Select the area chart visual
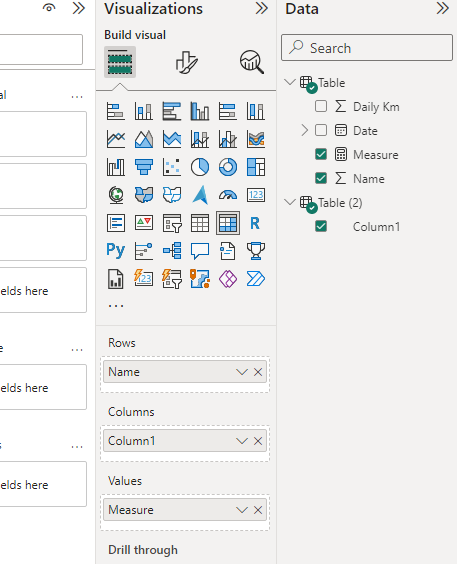This screenshot has width=457, height=564. (x=144, y=139)
